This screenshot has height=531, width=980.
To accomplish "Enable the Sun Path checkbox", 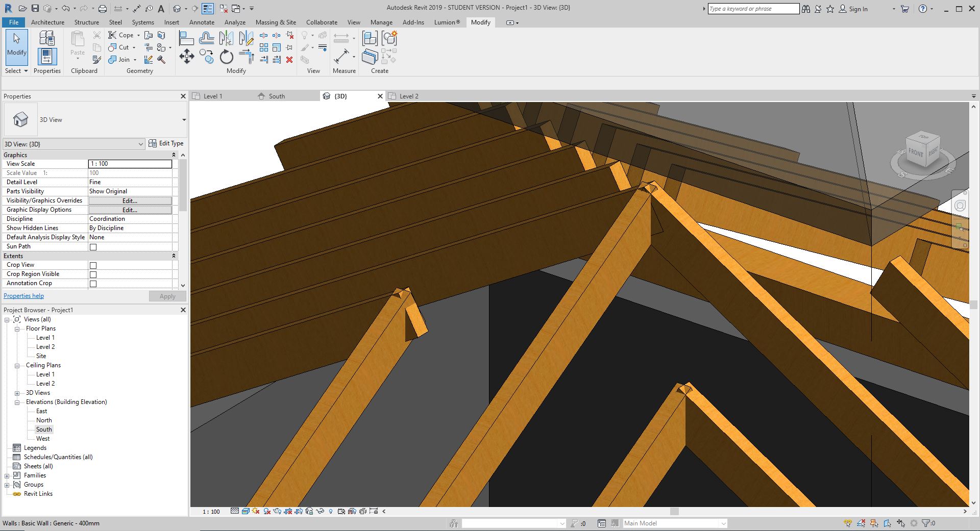I will coord(93,247).
